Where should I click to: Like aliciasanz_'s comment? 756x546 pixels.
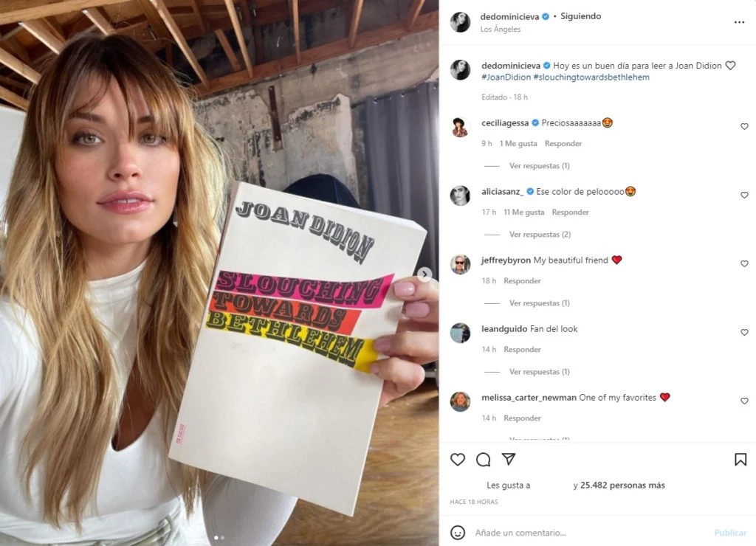(x=744, y=195)
